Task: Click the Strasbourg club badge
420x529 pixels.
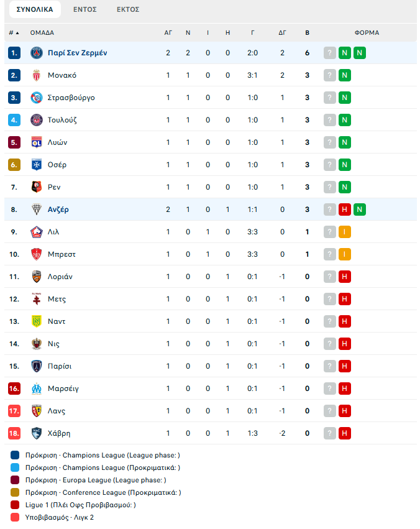Action: (37, 98)
